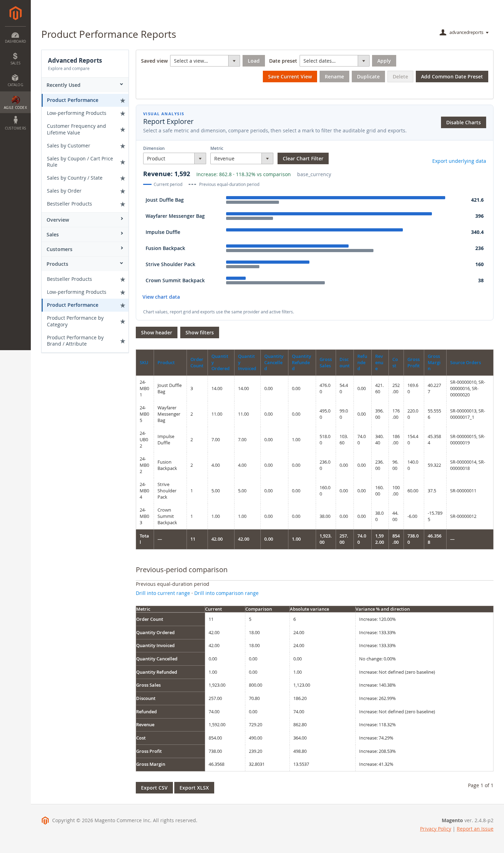
Task: Open the Metric dropdown set to Revenue
Action: coord(241,159)
